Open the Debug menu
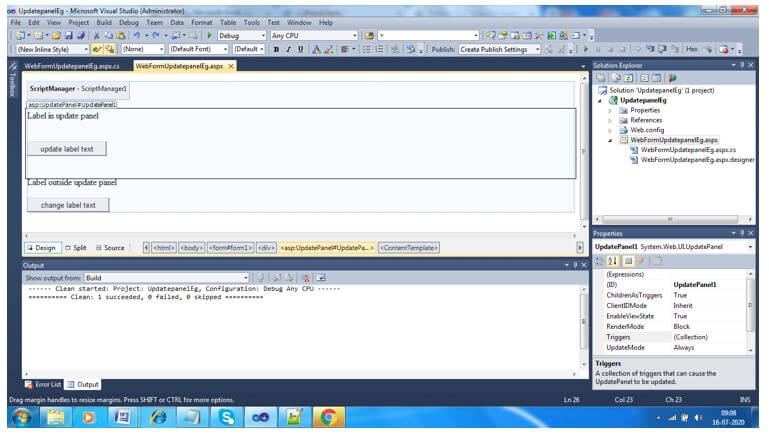The height and width of the screenshot is (436, 769). click(128, 23)
